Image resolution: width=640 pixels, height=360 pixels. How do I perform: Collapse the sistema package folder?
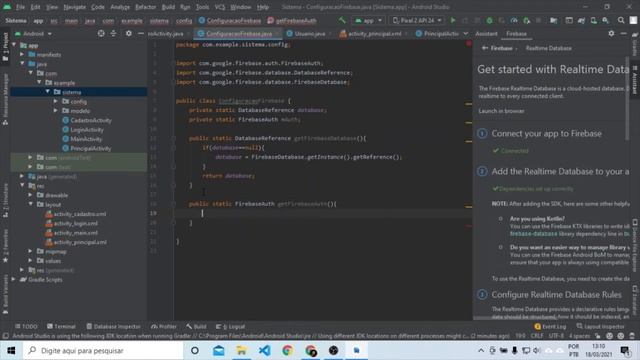click(x=48, y=92)
